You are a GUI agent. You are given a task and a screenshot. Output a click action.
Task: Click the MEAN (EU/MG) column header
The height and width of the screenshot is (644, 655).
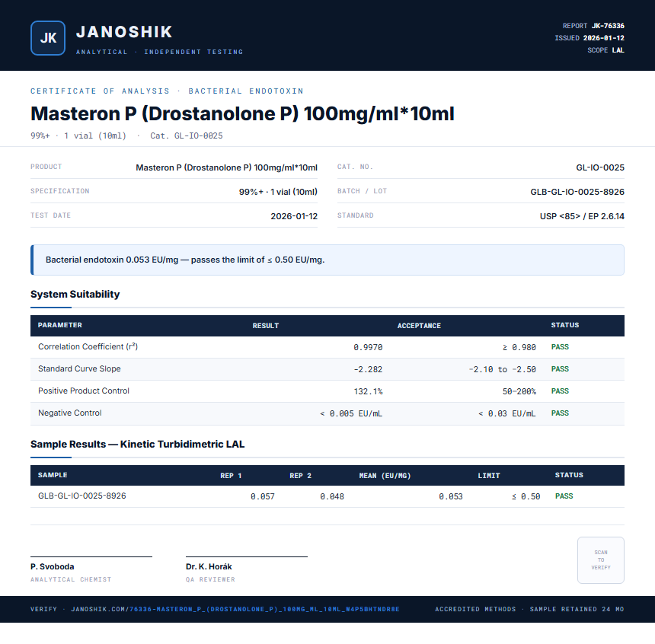(x=385, y=476)
